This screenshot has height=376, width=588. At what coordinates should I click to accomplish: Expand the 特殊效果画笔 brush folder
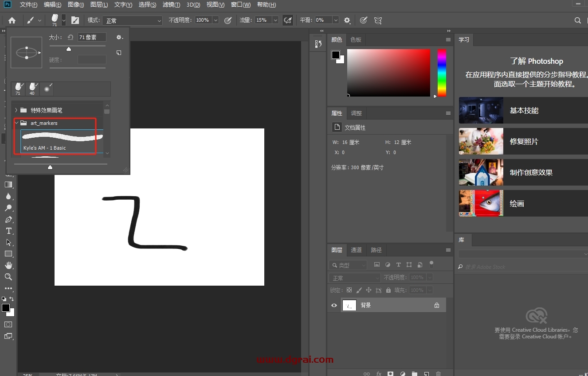point(16,110)
